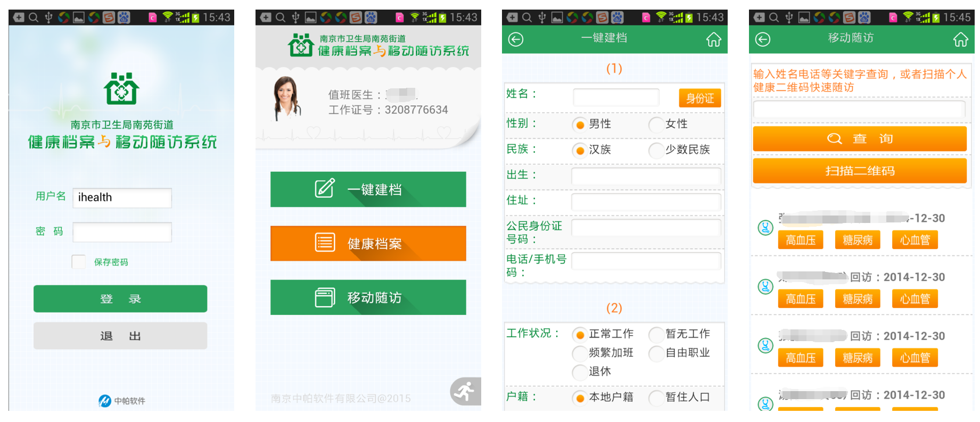Tap the green health system logo on login
The height and width of the screenshot is (422, 980).
pyautogui.click(x=121, y=88)
